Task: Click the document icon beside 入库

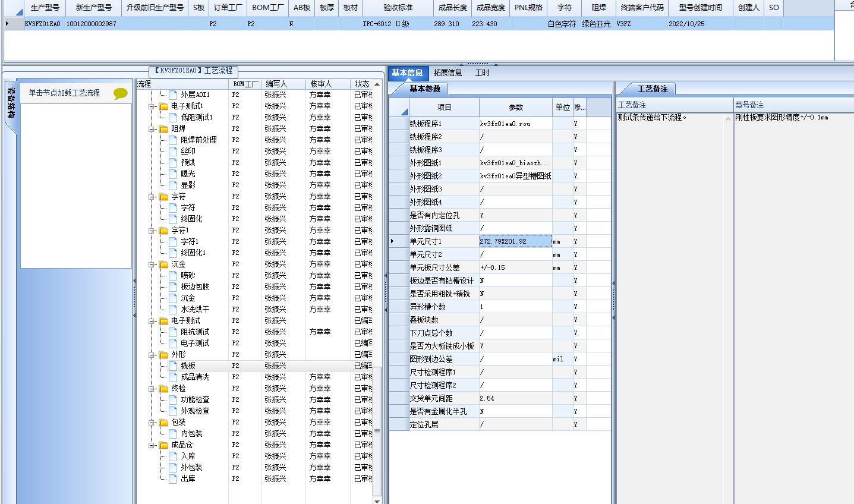Action: (x=173, y=456)
